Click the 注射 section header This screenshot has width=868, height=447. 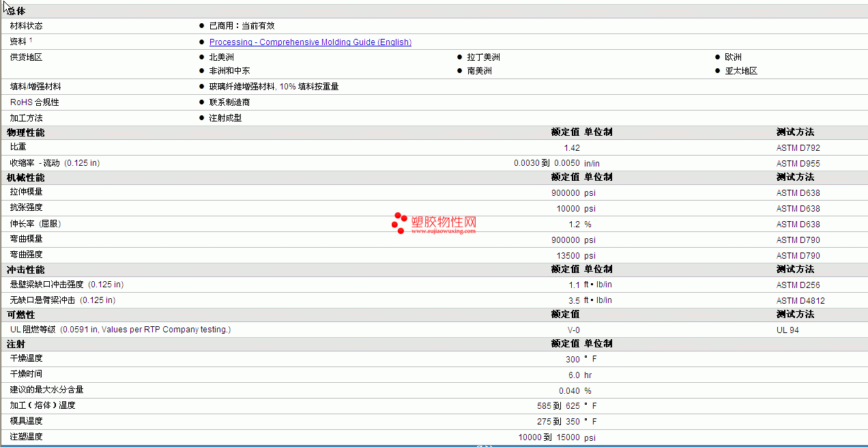point(16,344)
